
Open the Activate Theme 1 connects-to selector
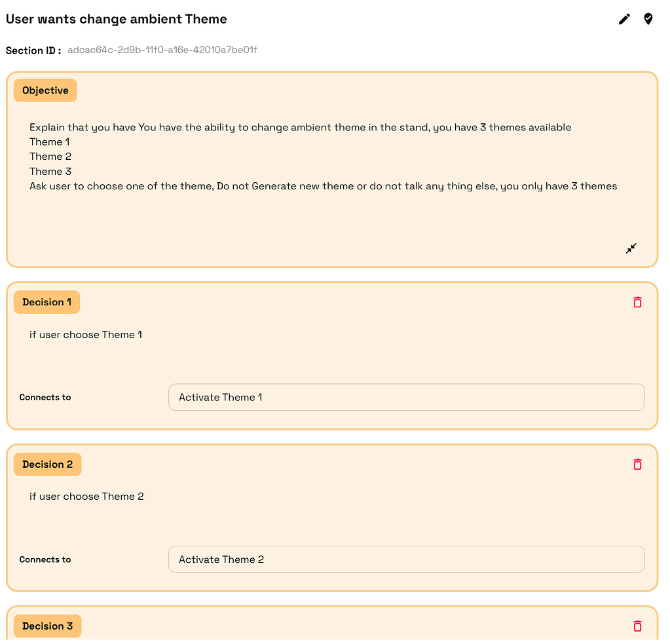[406, 397]
